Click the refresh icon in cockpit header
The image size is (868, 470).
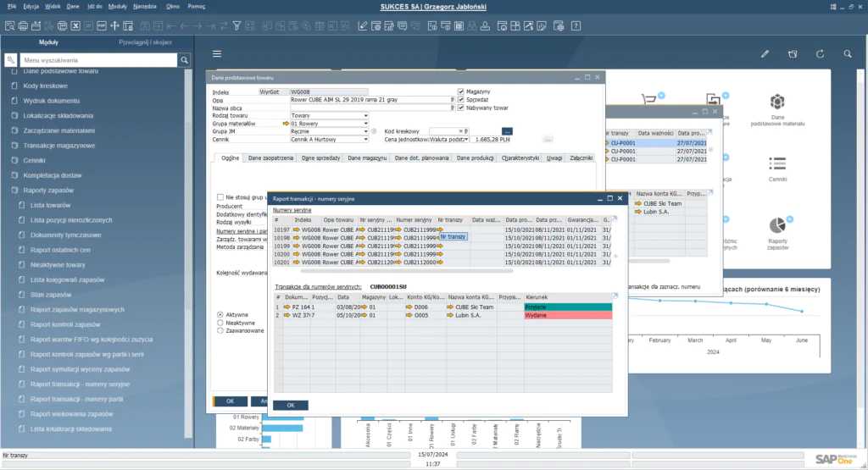coord(820,53)
